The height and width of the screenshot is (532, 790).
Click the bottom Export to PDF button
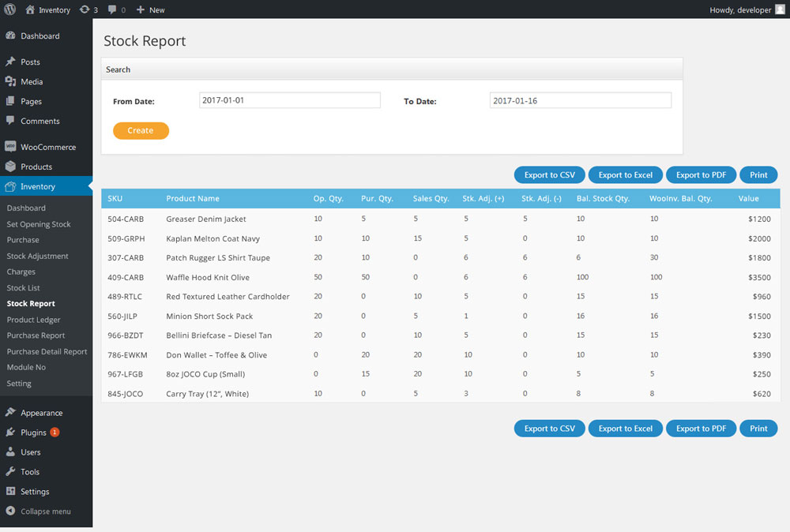(x=701, y=429)
